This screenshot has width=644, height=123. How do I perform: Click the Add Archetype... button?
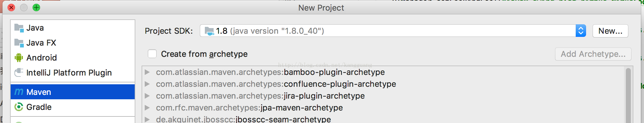(593, 54)
